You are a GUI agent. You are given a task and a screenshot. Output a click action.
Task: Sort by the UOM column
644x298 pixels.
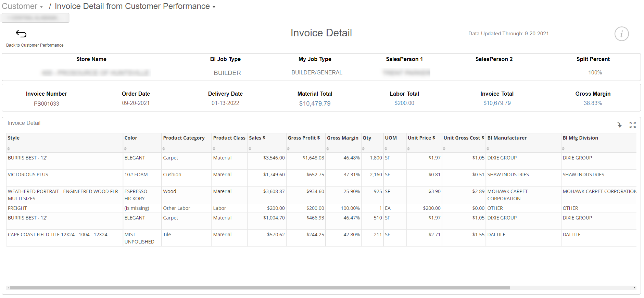(386, 148)
